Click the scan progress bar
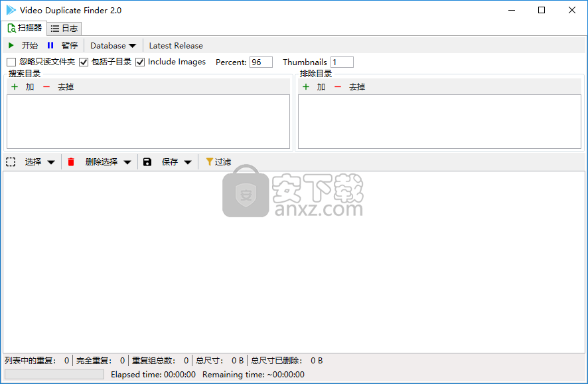 tap(54, 374)
